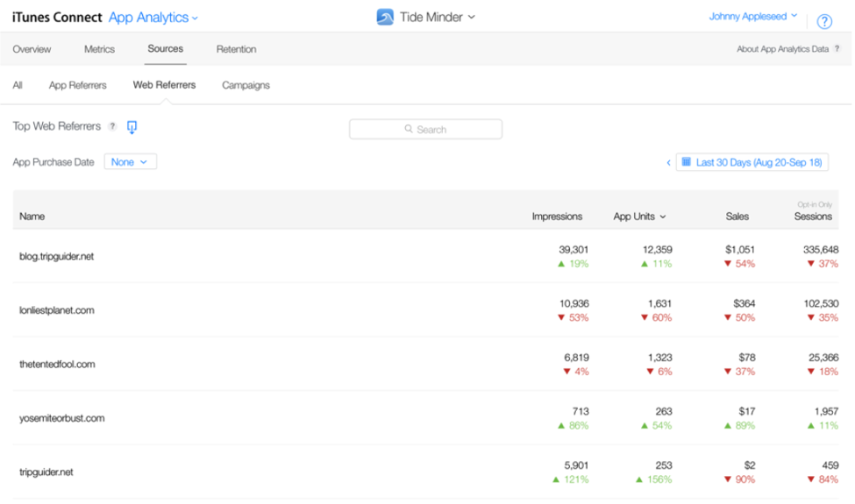The height and width of the screenshot is (504, 855).
Task: Click sessions value 1,957
Action: 827,411
